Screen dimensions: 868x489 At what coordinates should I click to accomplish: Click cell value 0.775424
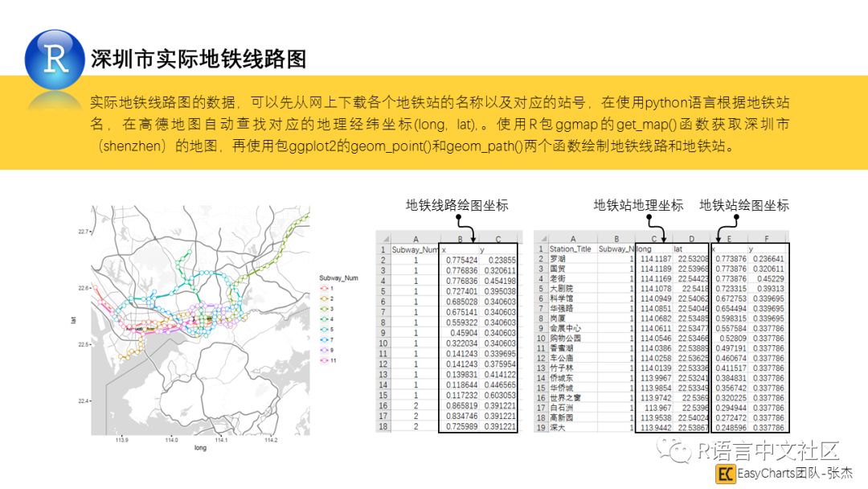pos(459,261)
